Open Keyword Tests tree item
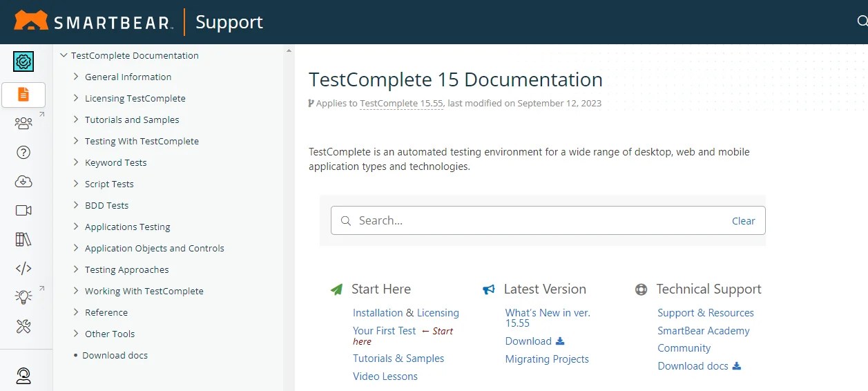Viewport: 868px width, 391px height. point(115,162)
